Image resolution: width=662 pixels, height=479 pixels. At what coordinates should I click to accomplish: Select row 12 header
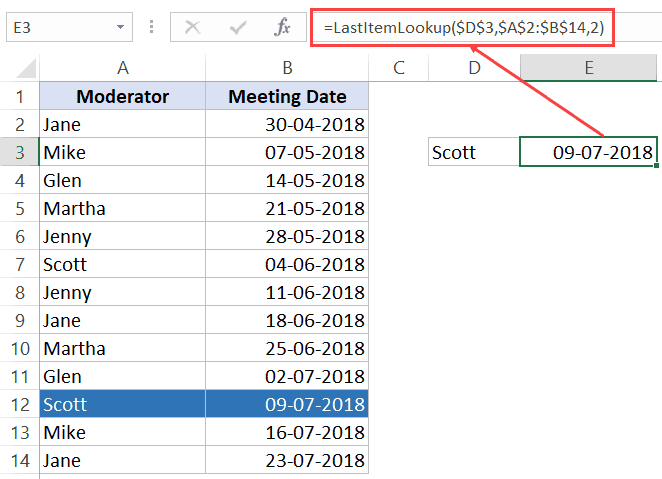(20, 404)
